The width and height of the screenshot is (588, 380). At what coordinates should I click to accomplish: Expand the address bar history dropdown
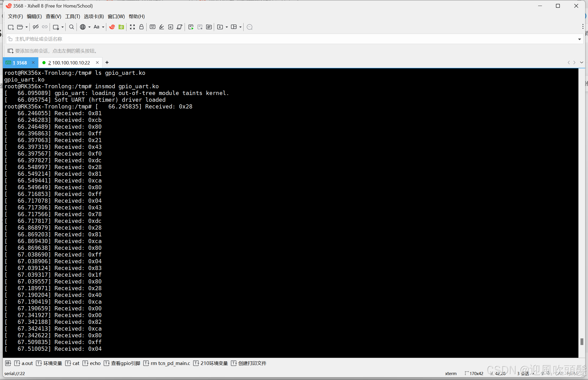[579, 39]
